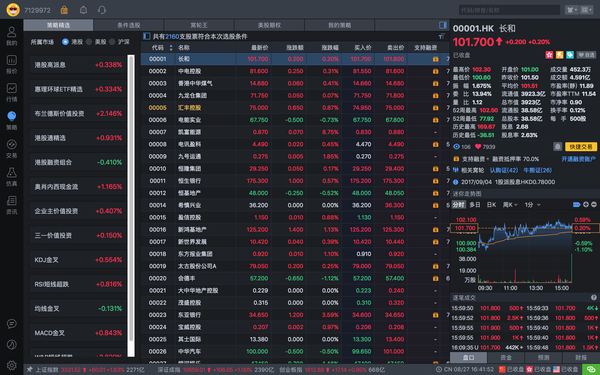Screen dimensions: 600x375
Task: Toggle left panel icon beside result count
Action: pyautogui.click(x=147, y=36)
